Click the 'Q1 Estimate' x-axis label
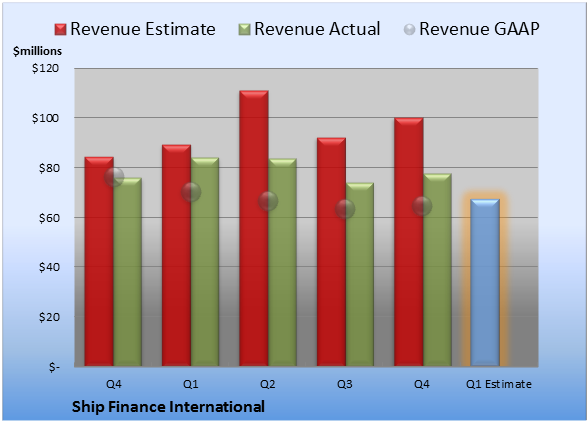The height and width of the screenshot is (422, 588). pos(499,384)
